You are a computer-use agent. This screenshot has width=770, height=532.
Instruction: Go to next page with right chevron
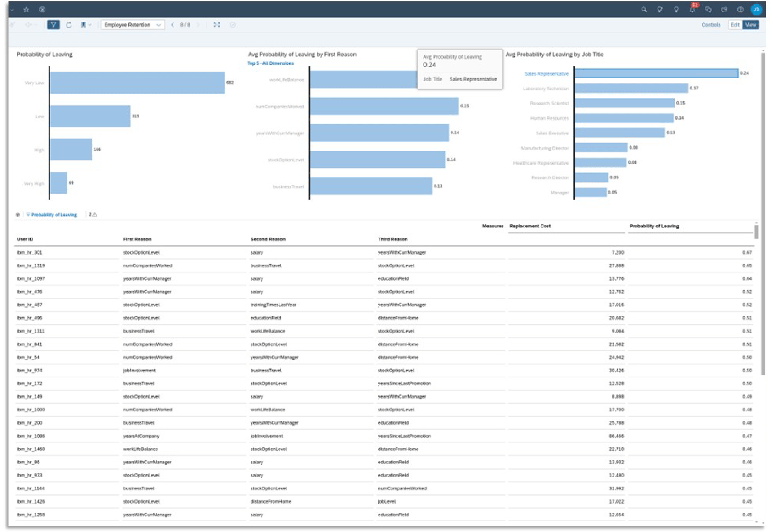click(198, 25)
